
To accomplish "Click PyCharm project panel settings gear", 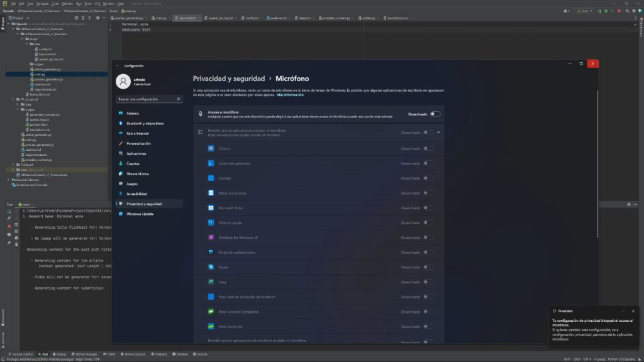I will pyautogui.click(x=97, y=18).
